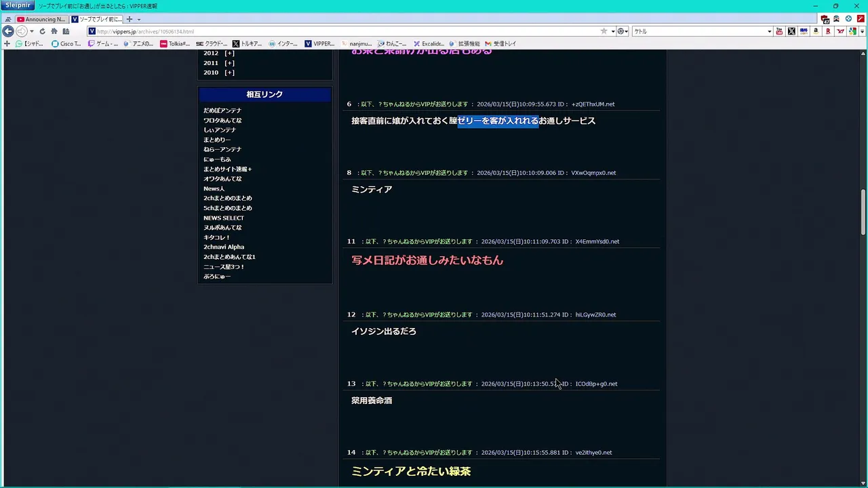This screenshot has width=868, height=488.
Task: Open the アニメの... bookmark
Action: coord(139,43)
